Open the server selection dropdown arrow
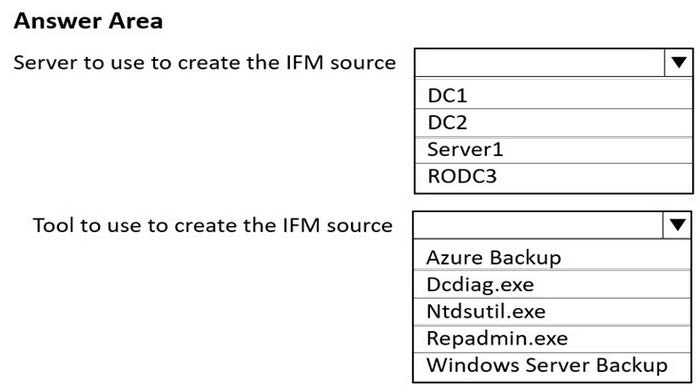This screenshot has width=700, height=390. 679,62
